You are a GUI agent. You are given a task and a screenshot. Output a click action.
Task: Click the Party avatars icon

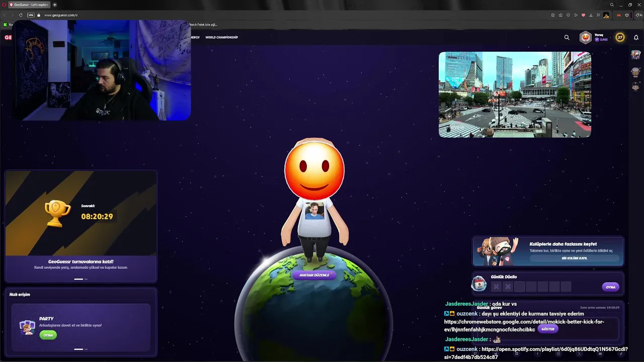[27, 327]
